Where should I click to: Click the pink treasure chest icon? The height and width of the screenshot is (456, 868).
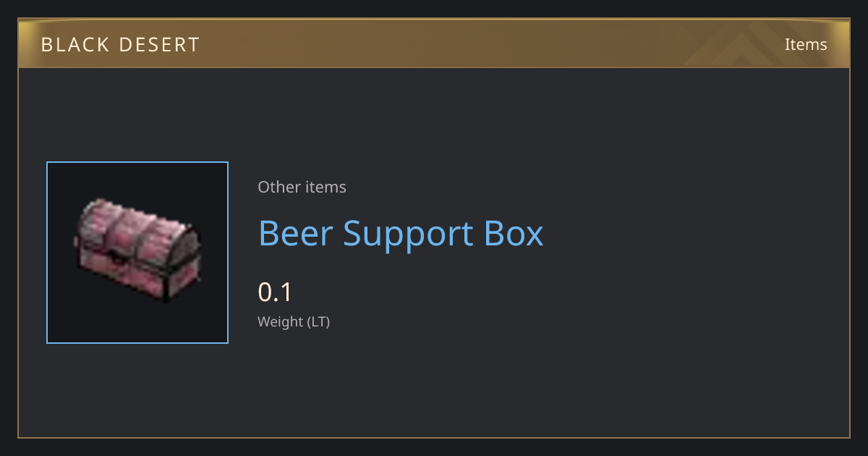[137, 250]
